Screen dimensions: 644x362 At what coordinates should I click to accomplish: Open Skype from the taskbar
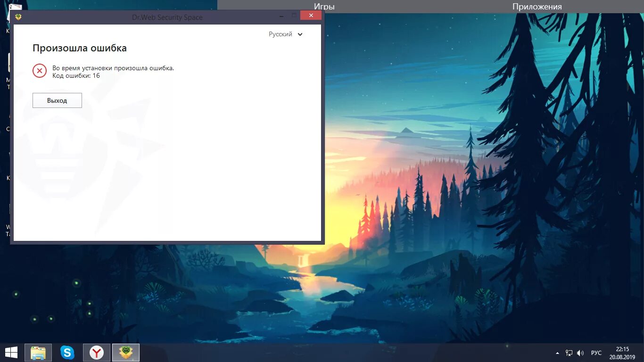pyautogui.click(x=67, y=352)
